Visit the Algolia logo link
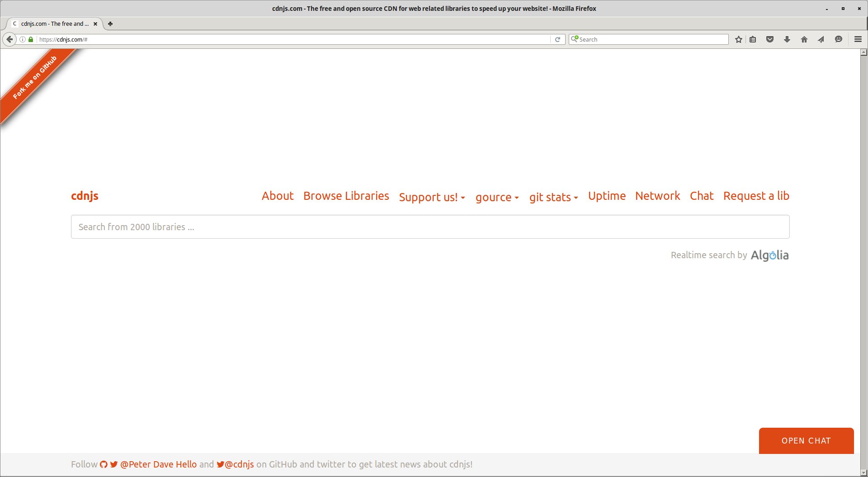 click(x=770, y=255)
